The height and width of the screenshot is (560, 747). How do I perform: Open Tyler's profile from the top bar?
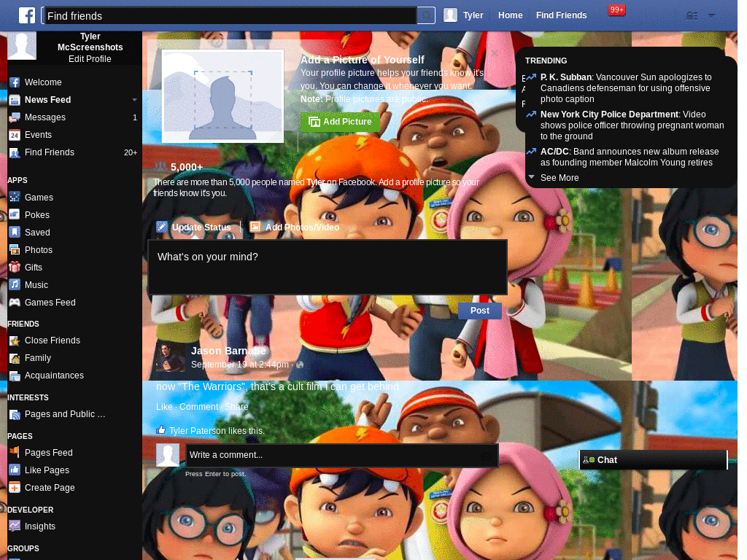(463, 15)
